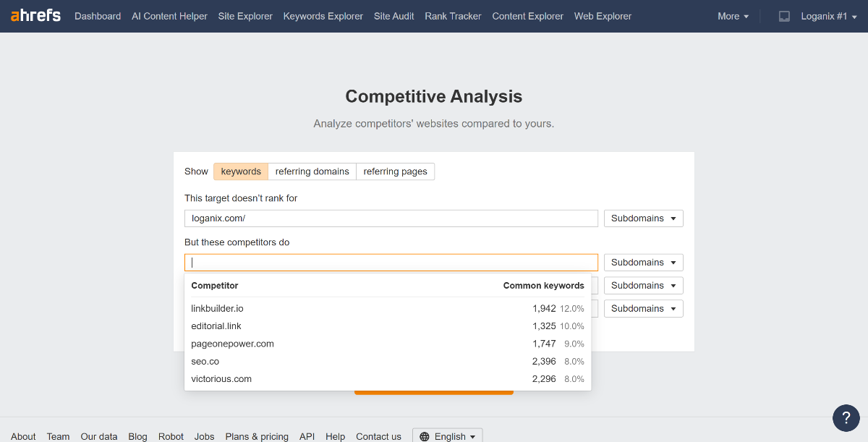This screenshot has width=868, height=442.
Task: Open Subdomains dropdown for third competitor field
Action: 644,309
